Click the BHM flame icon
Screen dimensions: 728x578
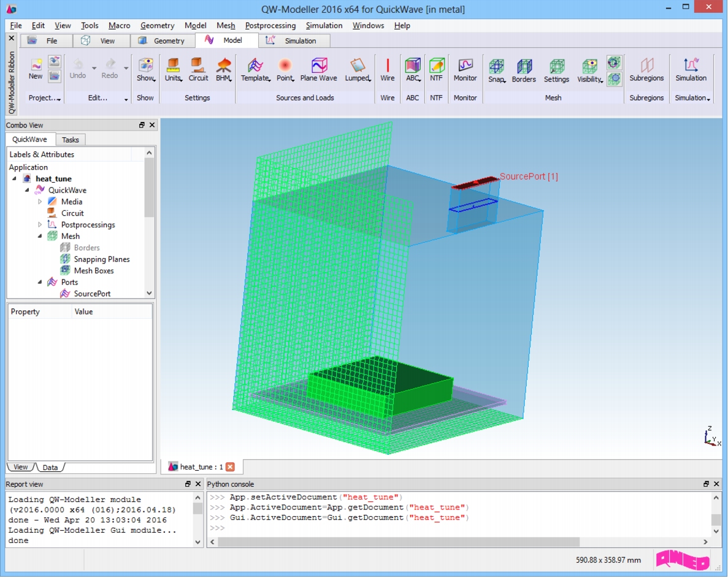tap(224, 69)
